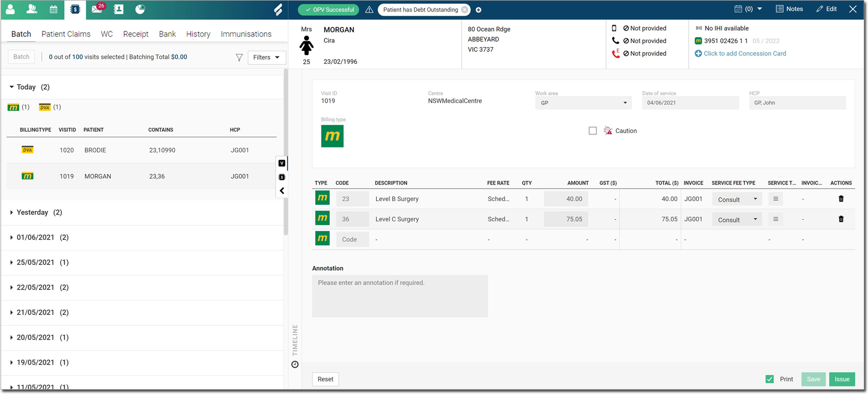Click the funnel filter icon
This screenshot has height=394, width=868.
(239, 58)
